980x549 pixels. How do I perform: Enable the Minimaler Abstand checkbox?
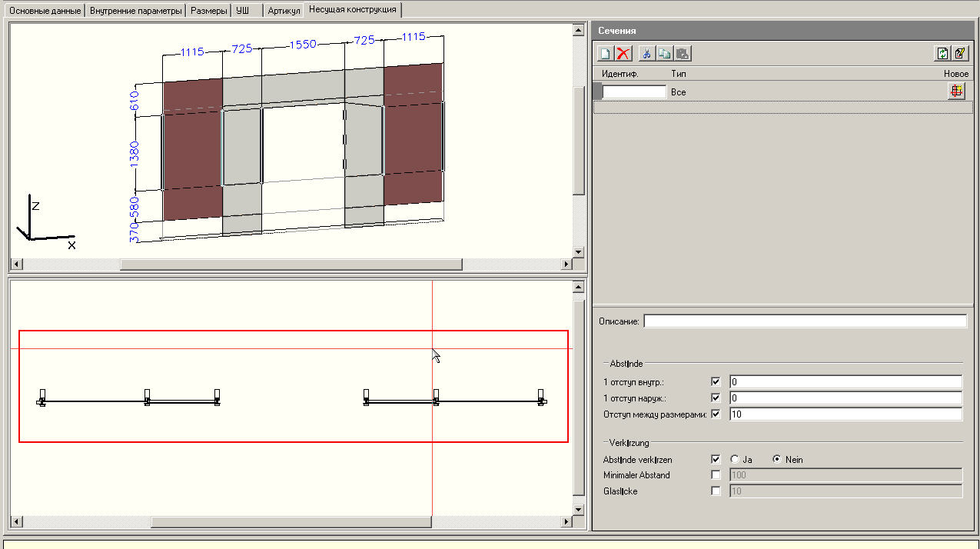pyautogui.click(x=716, y=474)
